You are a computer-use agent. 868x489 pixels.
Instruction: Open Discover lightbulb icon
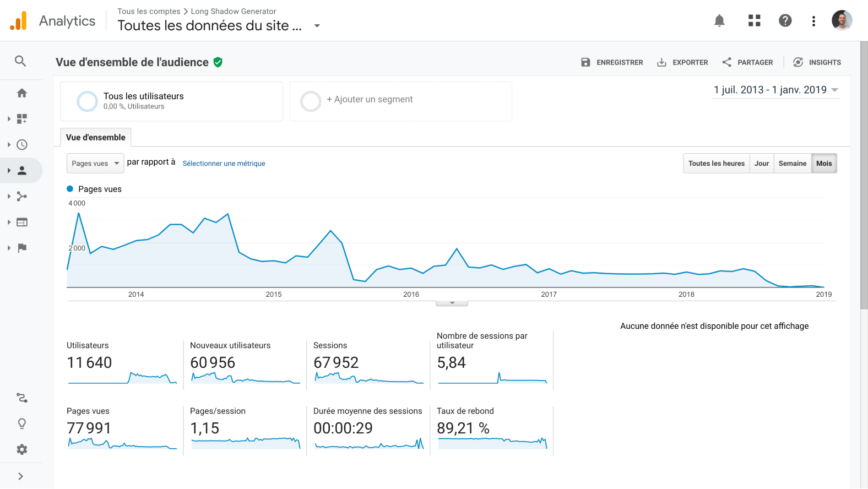tap(22, 423)
